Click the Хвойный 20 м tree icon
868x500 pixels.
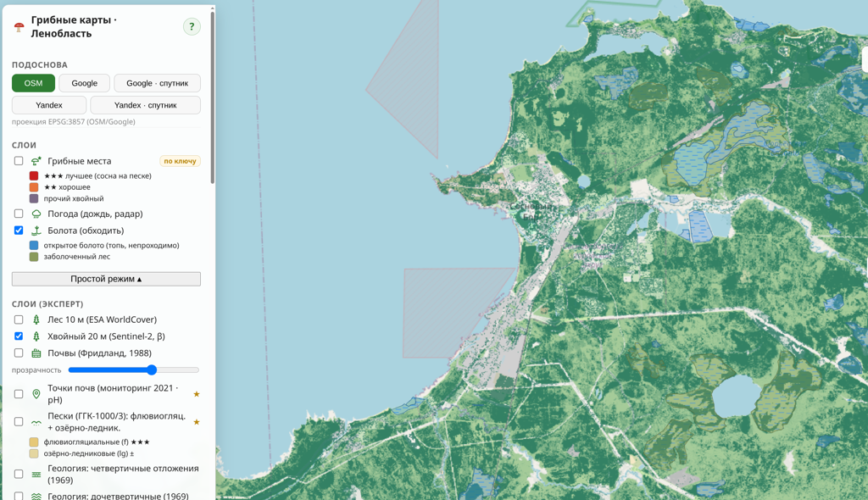click(x=36, y=336)
